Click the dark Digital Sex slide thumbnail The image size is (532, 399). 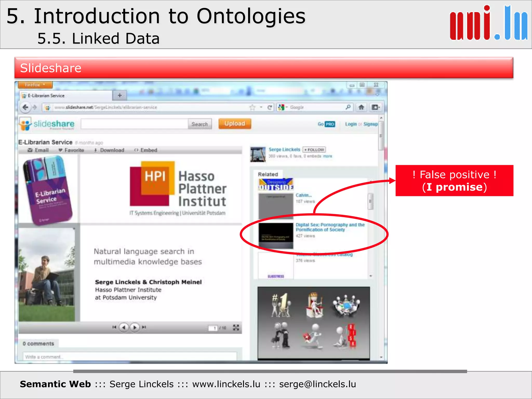[276, 236]
